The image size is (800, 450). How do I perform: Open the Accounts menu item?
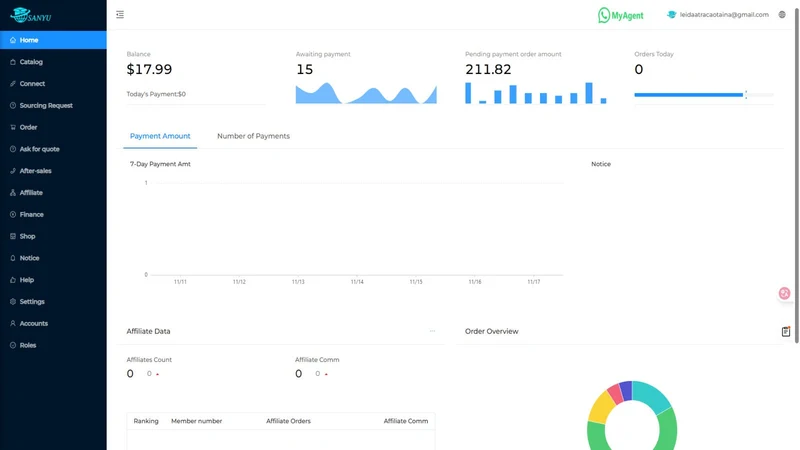tap(53, 323)
